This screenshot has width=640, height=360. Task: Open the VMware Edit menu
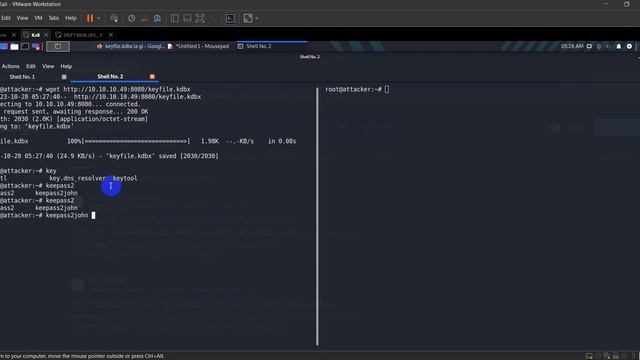click(6, 18)
